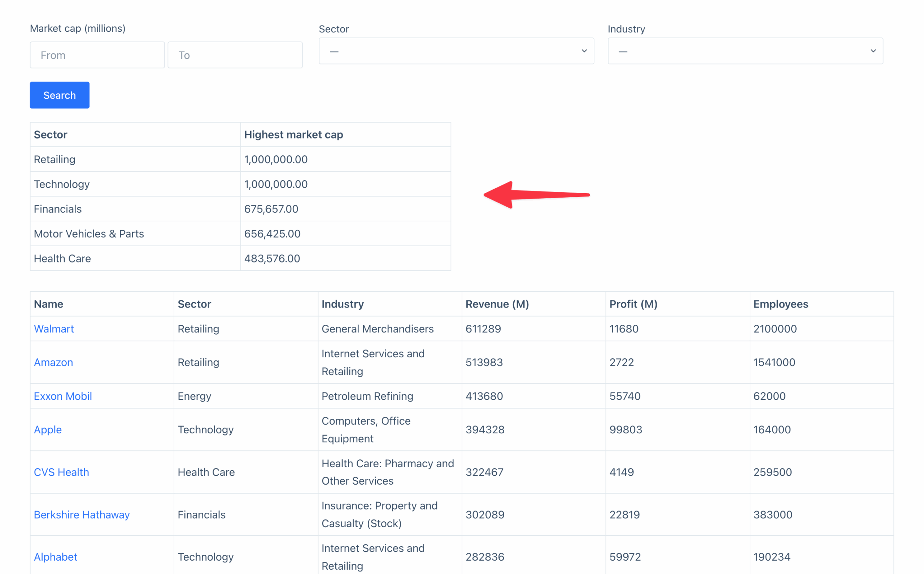Click the Profit (M) column header
924x574 pixels.
633,304
